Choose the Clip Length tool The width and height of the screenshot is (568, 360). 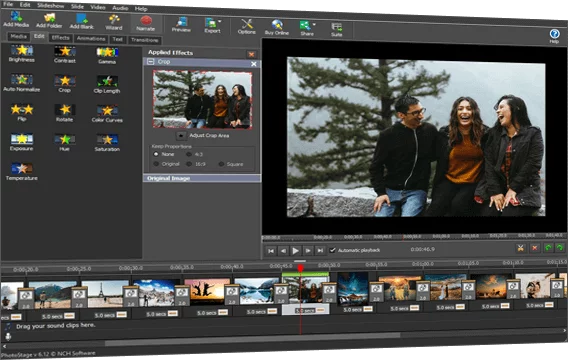(x=107, y=84)
